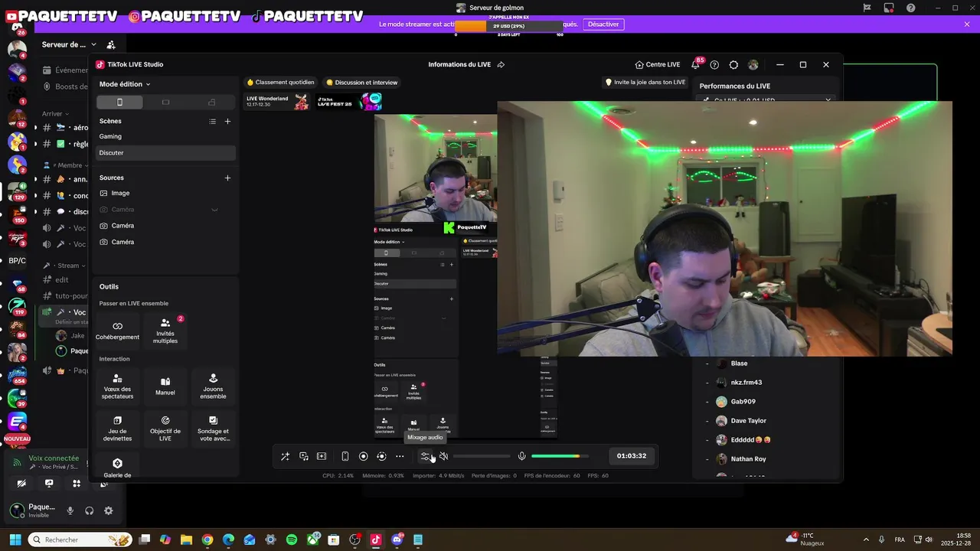980x551 pixels.
Task: Open Jouons ensemble tool
Action: [213, 386]
